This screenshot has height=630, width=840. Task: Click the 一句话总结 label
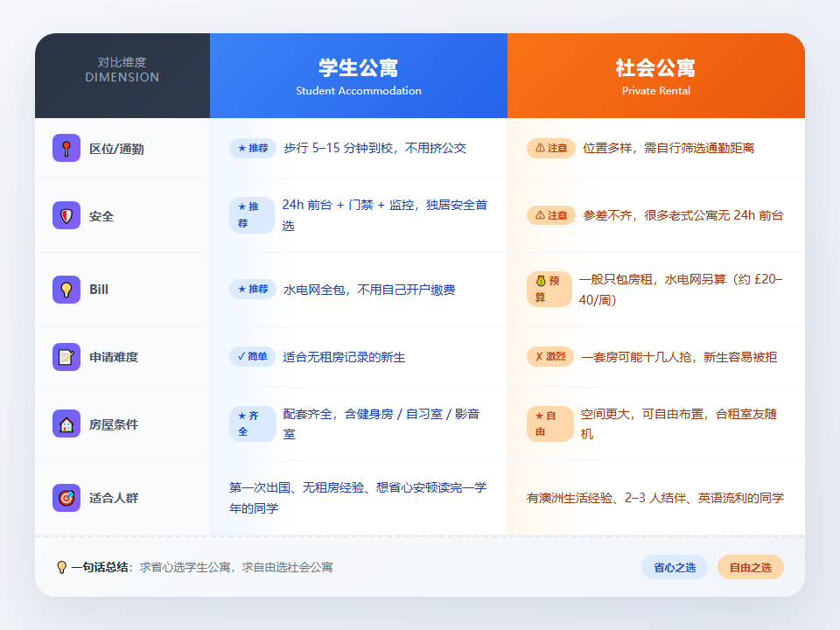(x=100, y=567)
